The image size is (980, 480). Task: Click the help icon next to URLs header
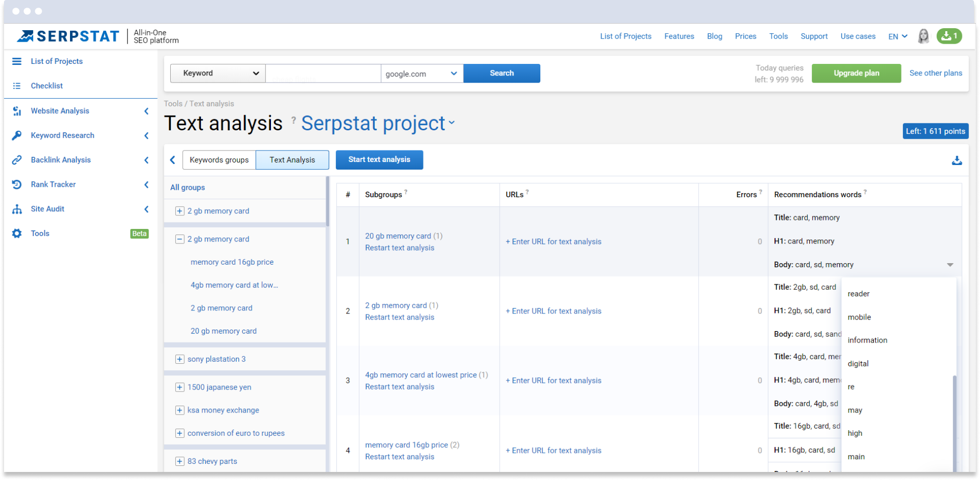[527, 192]
